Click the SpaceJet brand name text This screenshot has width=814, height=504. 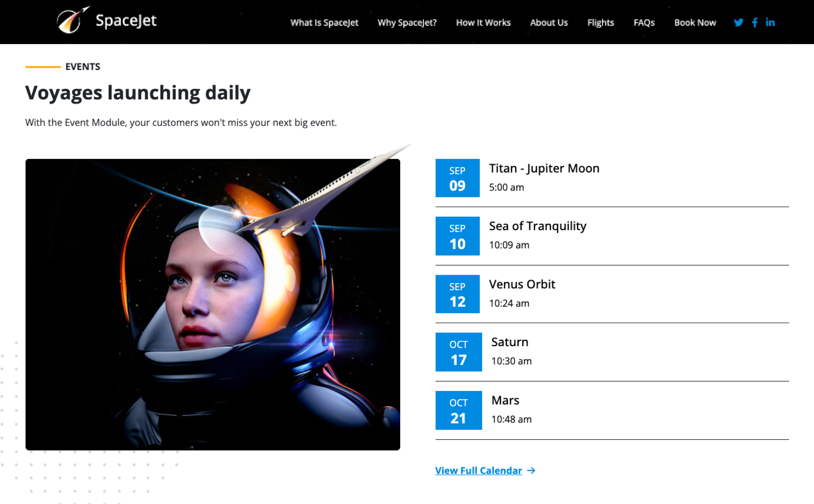click(126, 21)
